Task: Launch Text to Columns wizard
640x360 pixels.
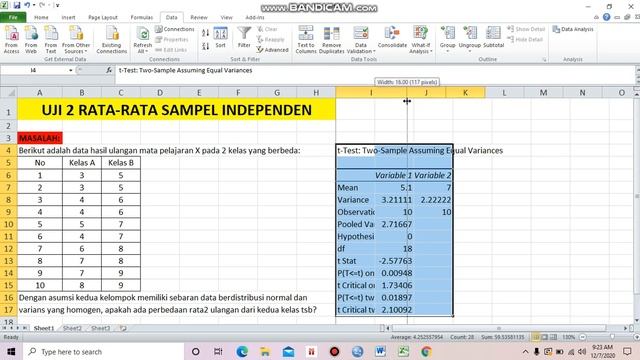Action: pyautogui.click(x=306, y=40)
